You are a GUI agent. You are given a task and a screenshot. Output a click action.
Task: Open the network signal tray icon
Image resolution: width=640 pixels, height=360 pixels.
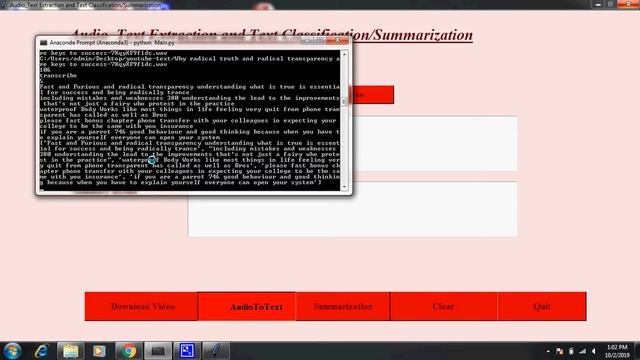582,351
